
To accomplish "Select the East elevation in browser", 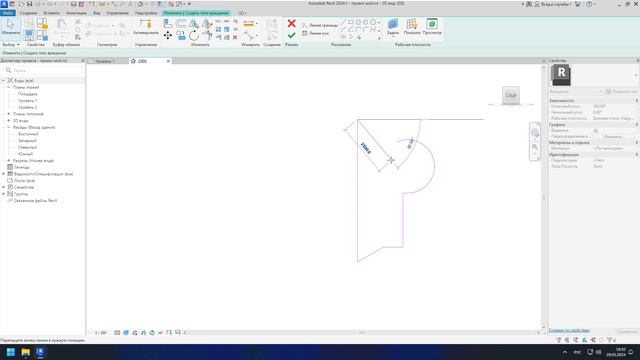I will tap(28, 134).
